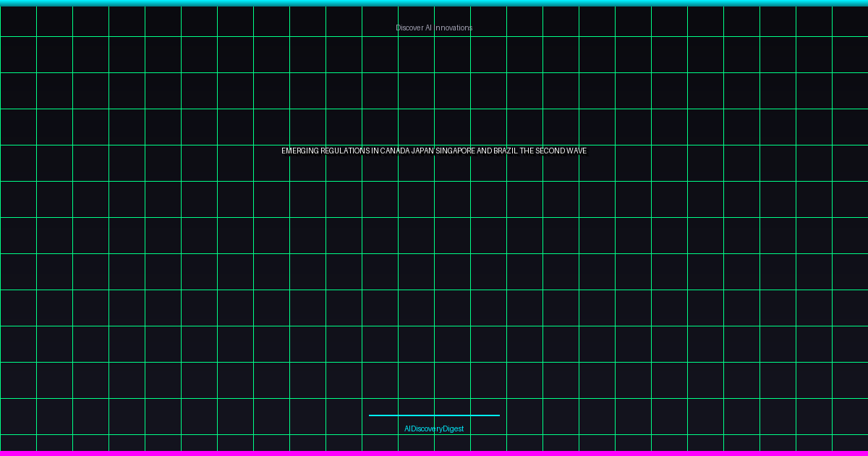The image size is (868, 456).
Task: Select the word SECOND in the headline
Action: coord(551,151)
